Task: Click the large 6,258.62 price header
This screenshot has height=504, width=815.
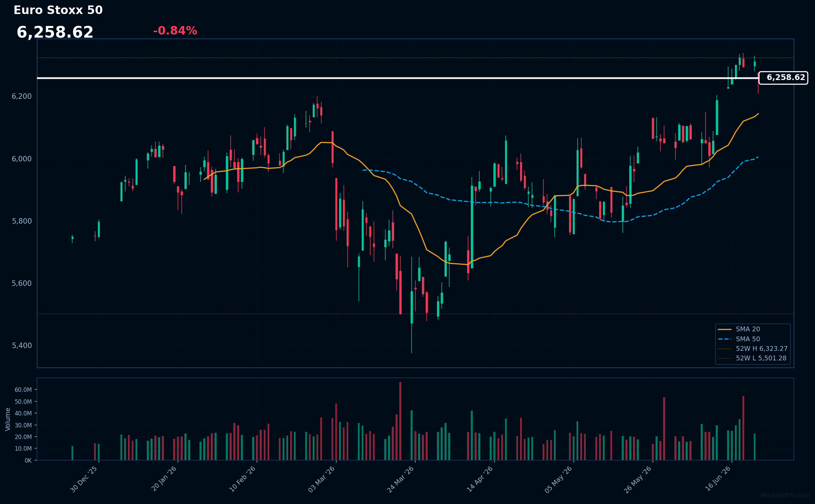Action: [x=55, y=32]
